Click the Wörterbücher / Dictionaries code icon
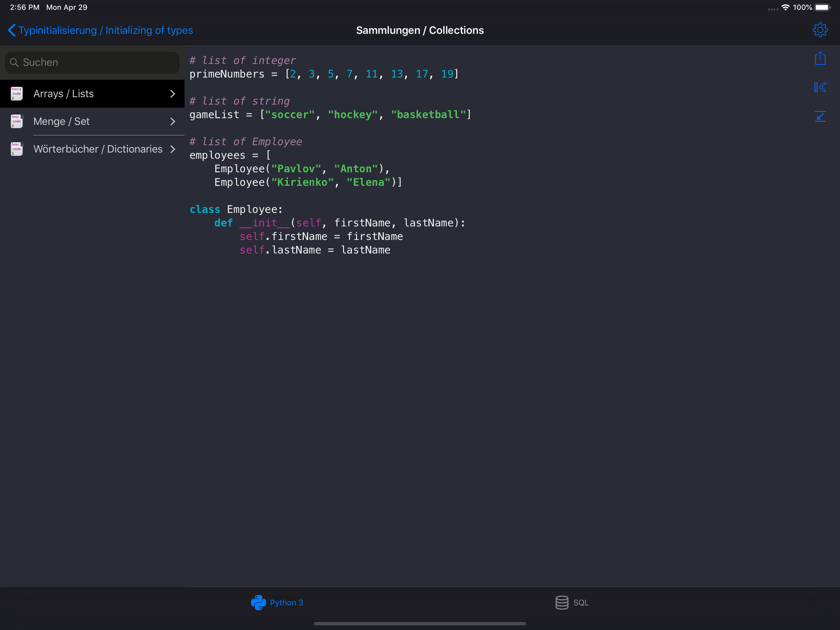 pos(17,149)
